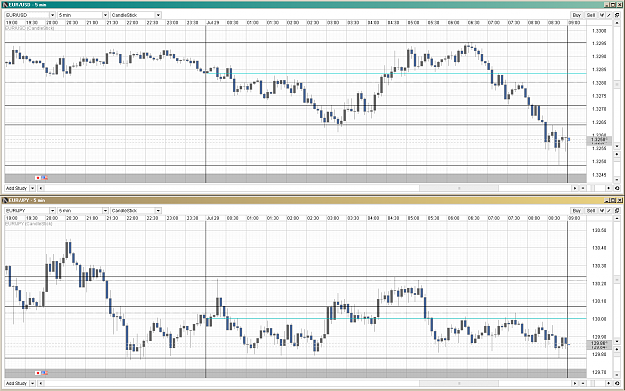Click the horizontal time scrollbar thumb in EUR/JPY window

pos(459,383)
